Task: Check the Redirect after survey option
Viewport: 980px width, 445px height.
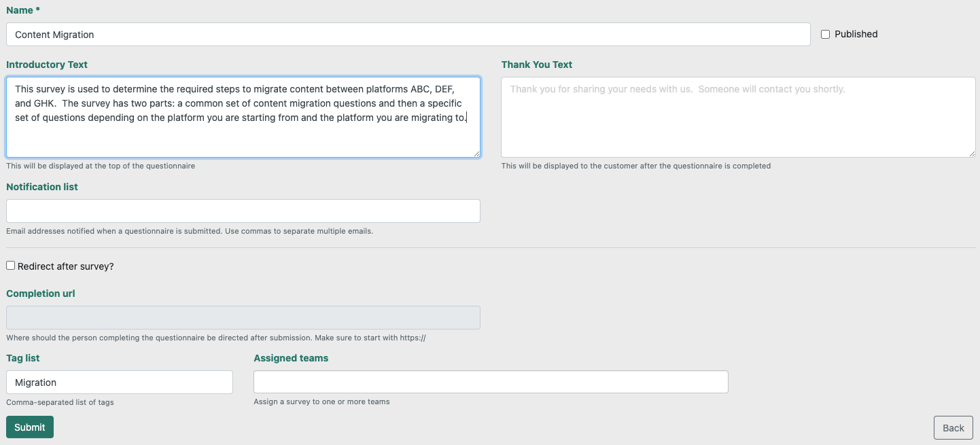Action: point(10,265)
